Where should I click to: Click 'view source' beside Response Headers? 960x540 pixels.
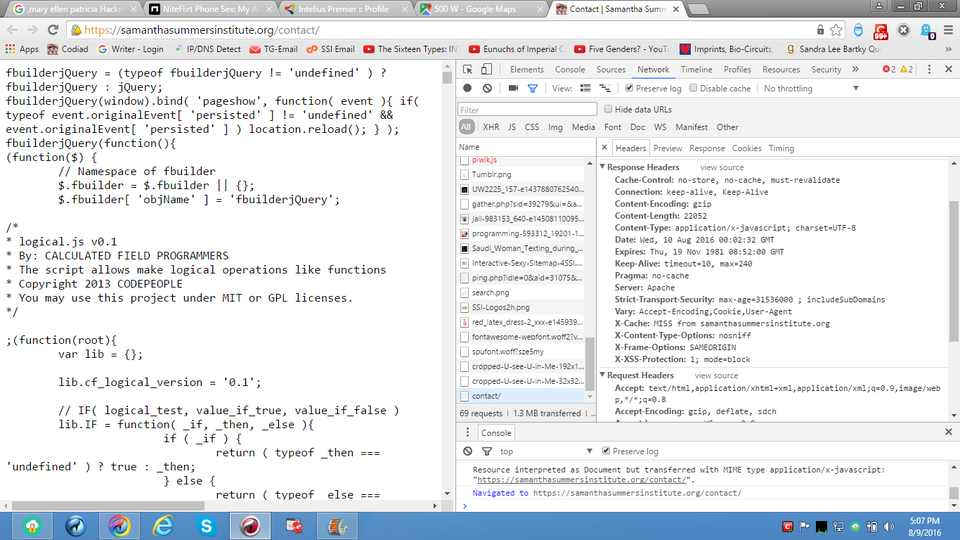tap(721, 167)
